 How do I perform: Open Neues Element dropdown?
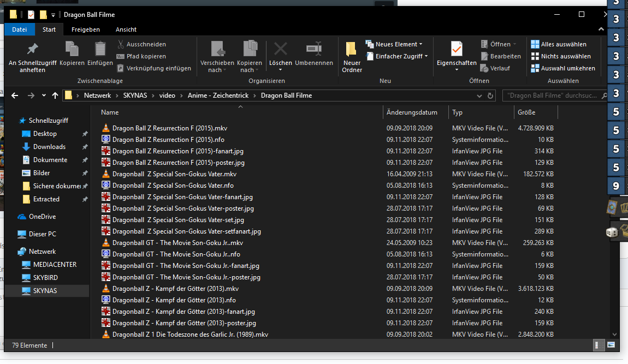coord(394,44)
